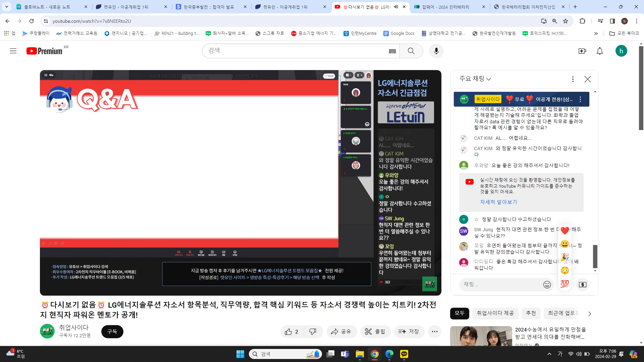Open tab search dropdown arrow
Screen dimensions: 644x362
click(7, 7)
